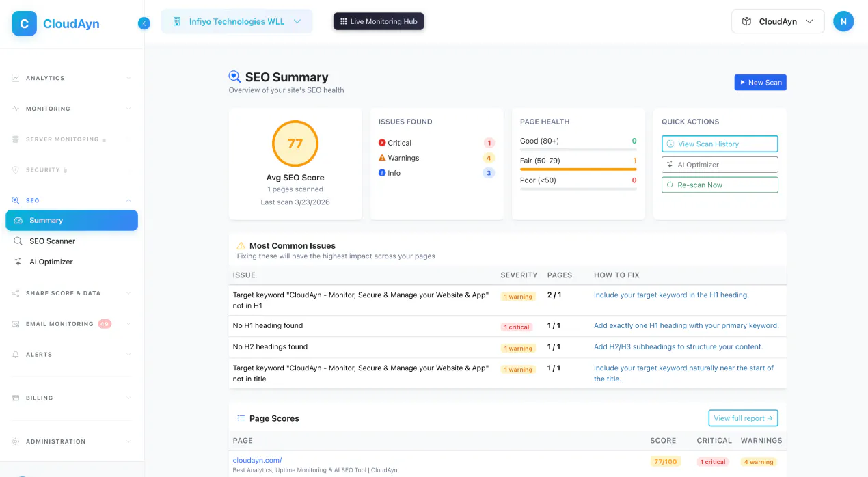Click 'Add exactly one H1 heading' fix link

coord(686,325)
